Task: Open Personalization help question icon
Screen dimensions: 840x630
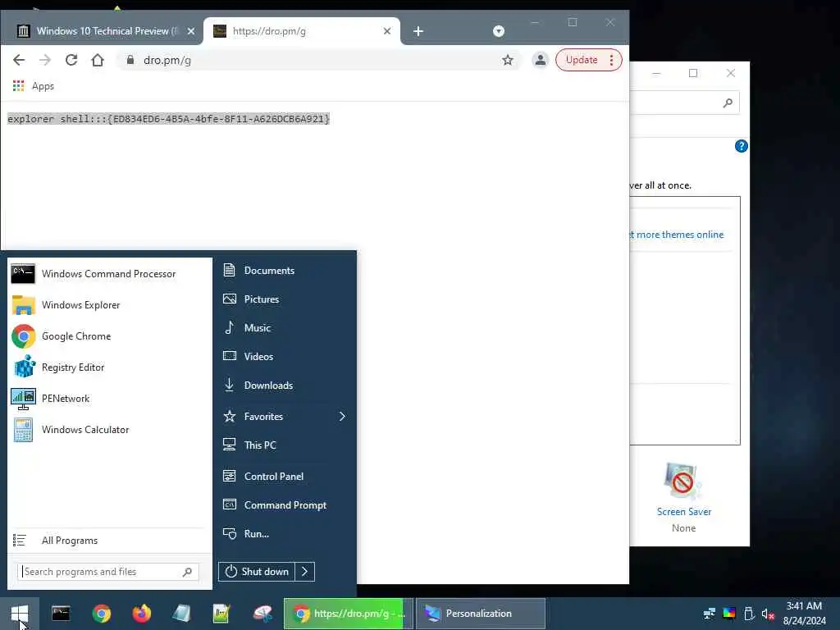Action: (x=742, y=146)
